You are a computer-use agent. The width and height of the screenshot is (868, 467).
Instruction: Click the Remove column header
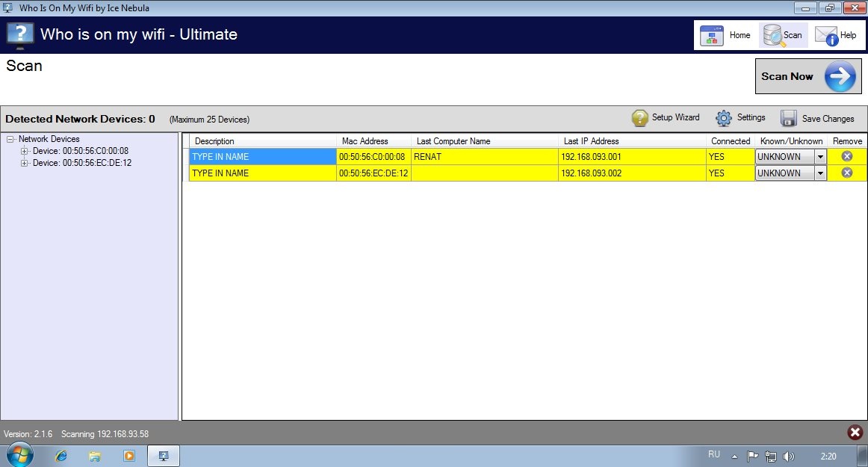847,140
